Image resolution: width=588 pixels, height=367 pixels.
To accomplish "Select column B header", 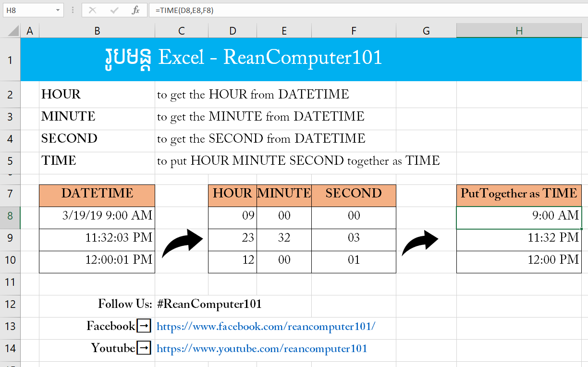I will [x=97, y=31].
